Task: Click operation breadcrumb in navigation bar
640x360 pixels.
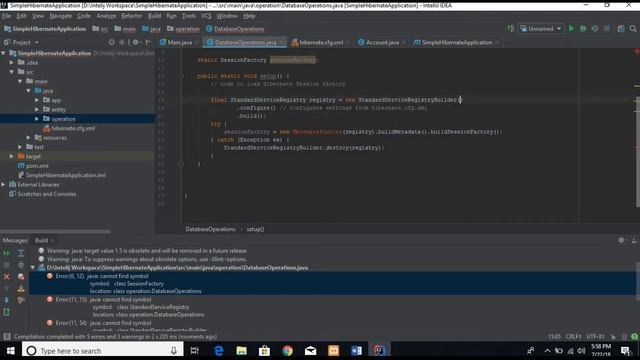Action: point(183,29)
